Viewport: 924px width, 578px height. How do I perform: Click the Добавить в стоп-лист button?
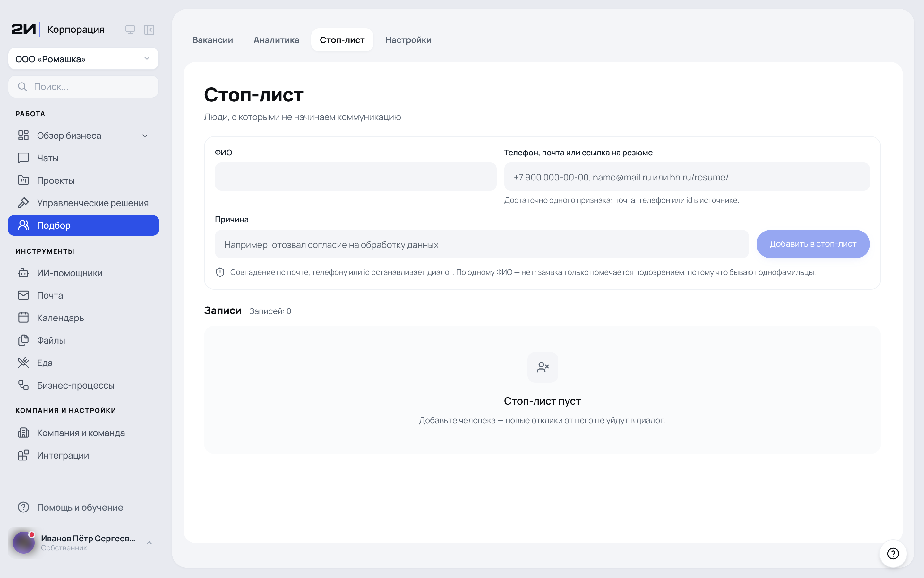tap(813, 244)
